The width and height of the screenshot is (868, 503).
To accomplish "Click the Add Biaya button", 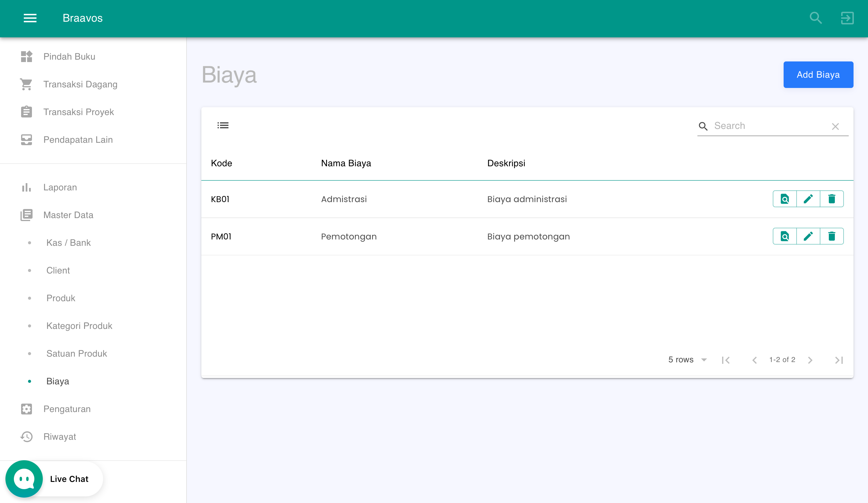I will 818,74.
